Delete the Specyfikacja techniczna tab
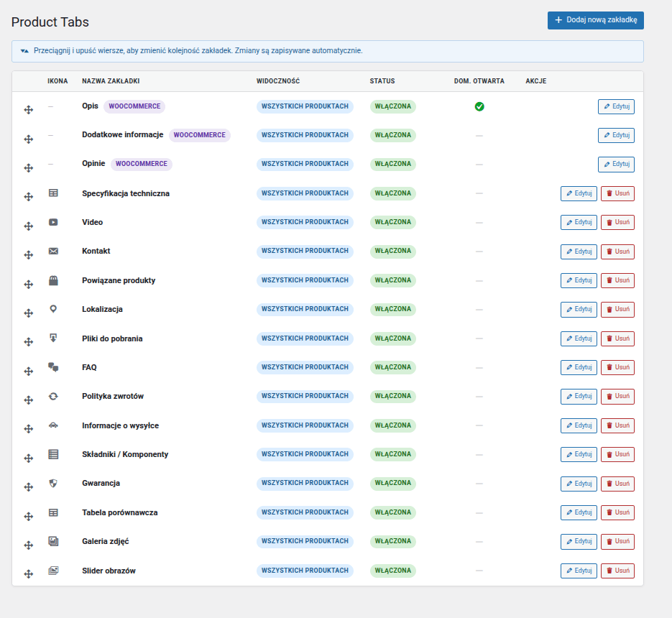 pyautogui.click(x=617, y=193)
